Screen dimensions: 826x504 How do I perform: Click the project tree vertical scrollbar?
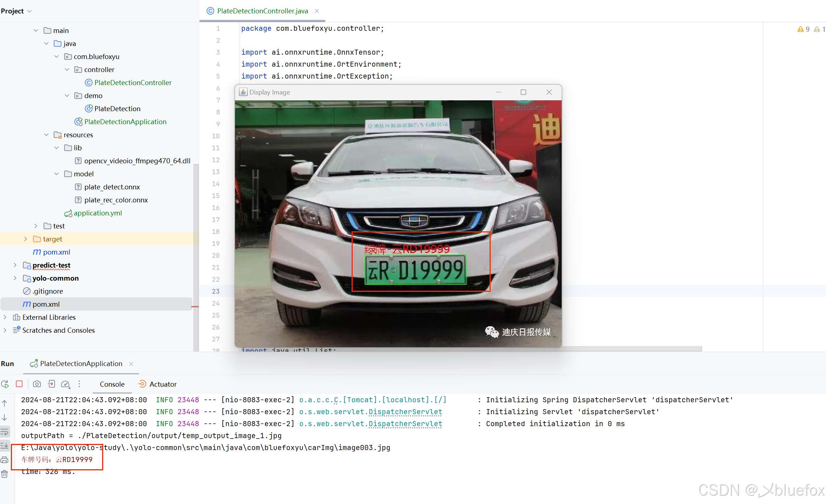tap(196, 257)
